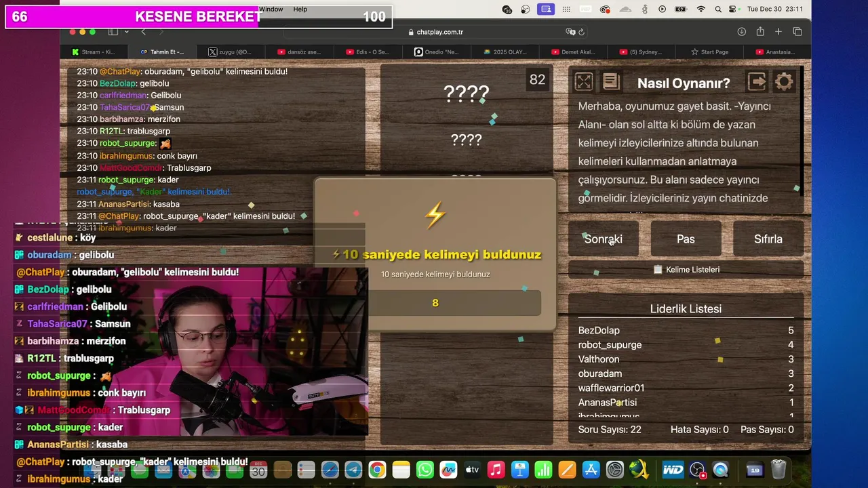Switch to the Start Page tab
The height and width of the screenshot is (488, 868).
[x=709, y=52]
